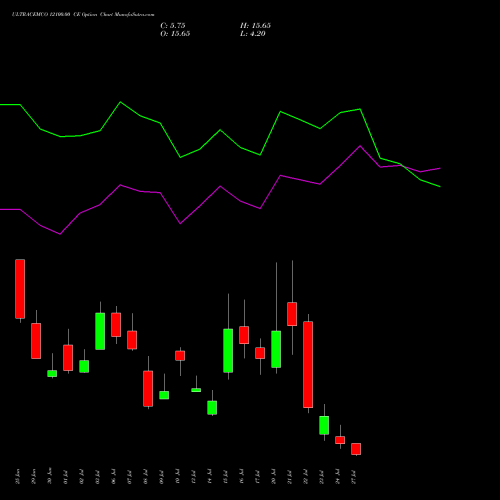Click the high price value H: 15.65

pyautogui.click(x=255, y=26)
